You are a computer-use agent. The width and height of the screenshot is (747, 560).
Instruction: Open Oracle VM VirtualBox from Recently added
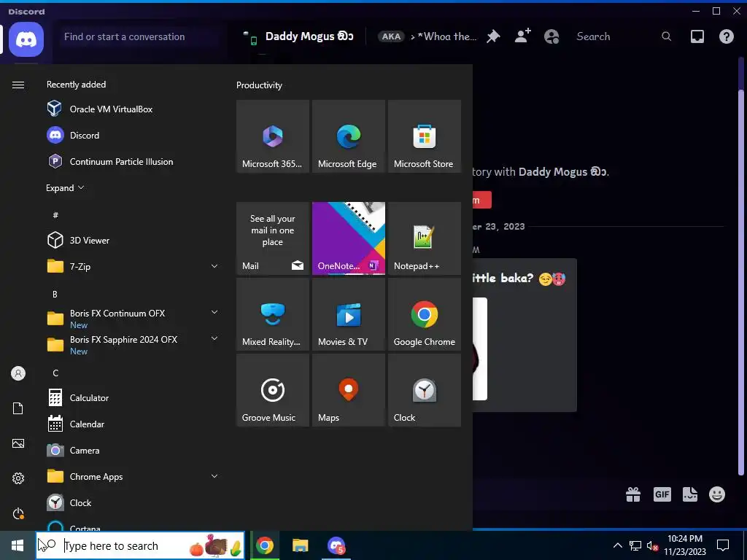[133, 109]
